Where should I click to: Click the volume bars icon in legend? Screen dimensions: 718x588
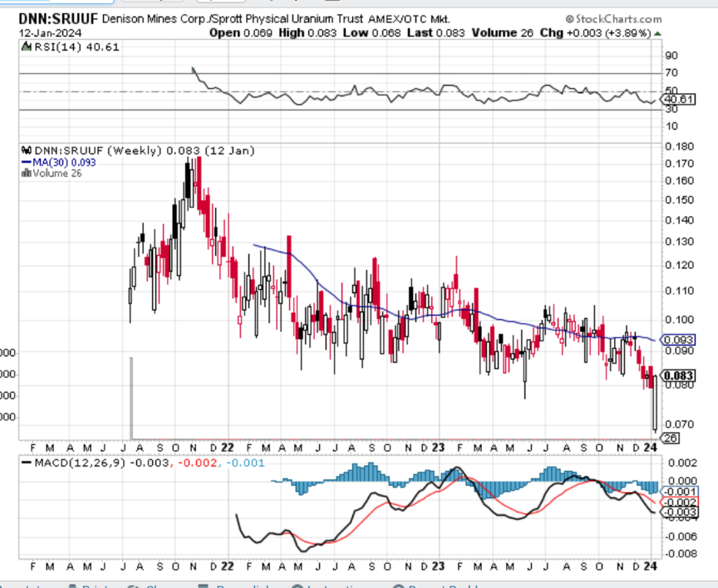[x=26, y=173]
